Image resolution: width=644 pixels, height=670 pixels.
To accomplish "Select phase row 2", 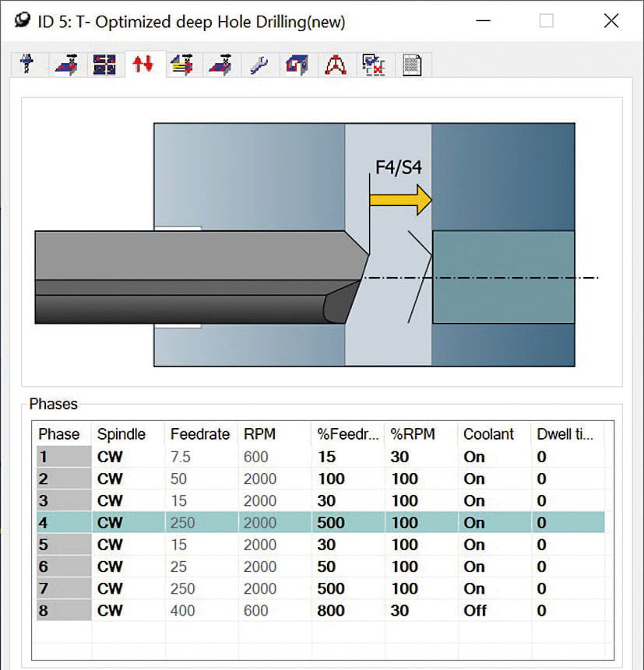I will pyautogui.click(x=320, y=479).
